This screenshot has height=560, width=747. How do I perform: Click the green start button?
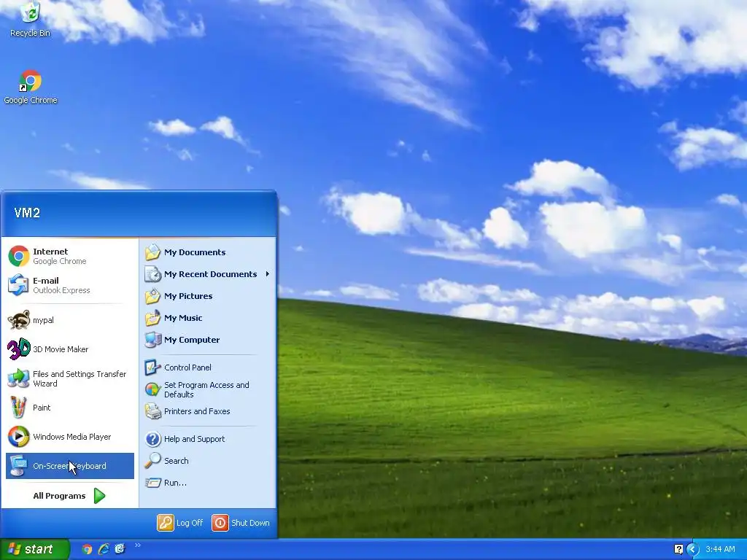[35, 549]
